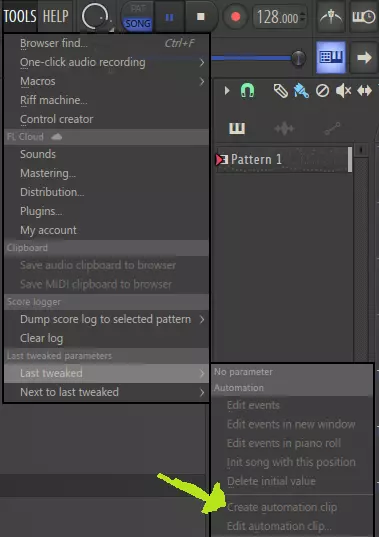Open Control creator menu entry
The height and width of the screenshot is (537, 379).
[x=106, y=119]
